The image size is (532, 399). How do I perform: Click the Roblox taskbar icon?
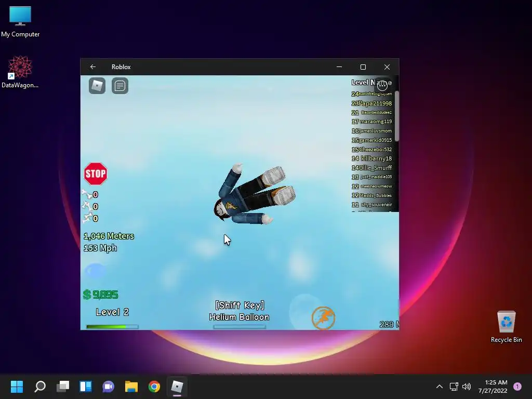(x=177, y=387)
